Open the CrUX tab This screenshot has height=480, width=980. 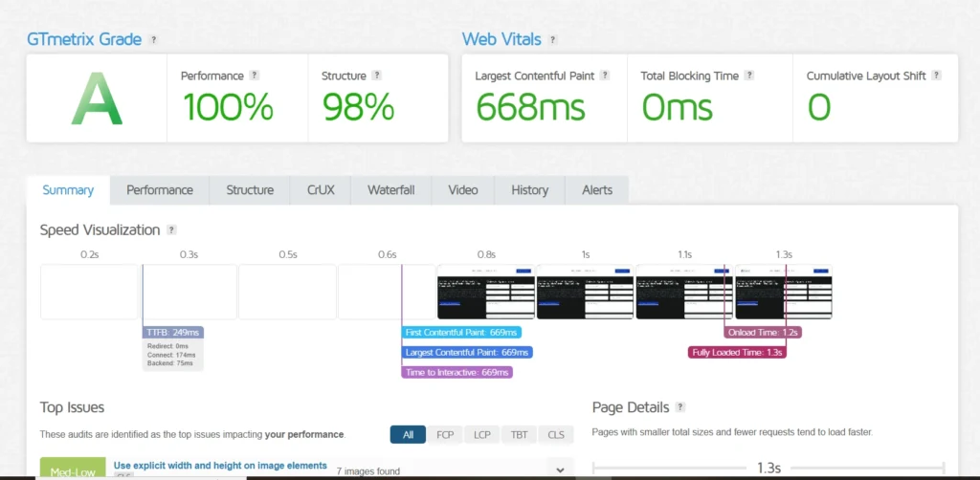click(321, 190)
